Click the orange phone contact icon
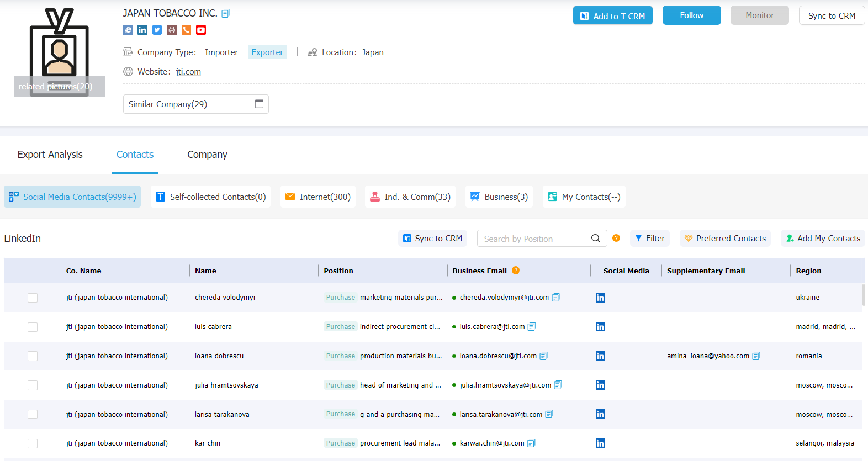 click(x=187, y=30)
